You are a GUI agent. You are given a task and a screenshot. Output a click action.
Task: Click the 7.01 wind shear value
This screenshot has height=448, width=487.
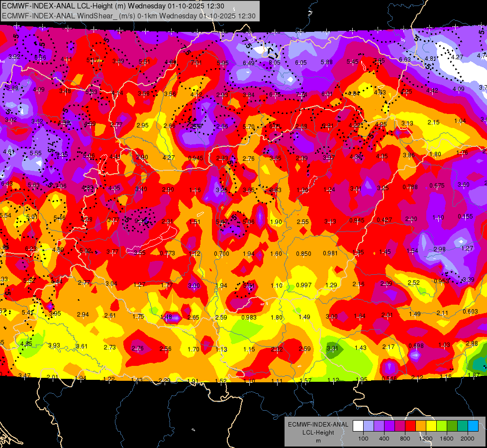(196, 63)
